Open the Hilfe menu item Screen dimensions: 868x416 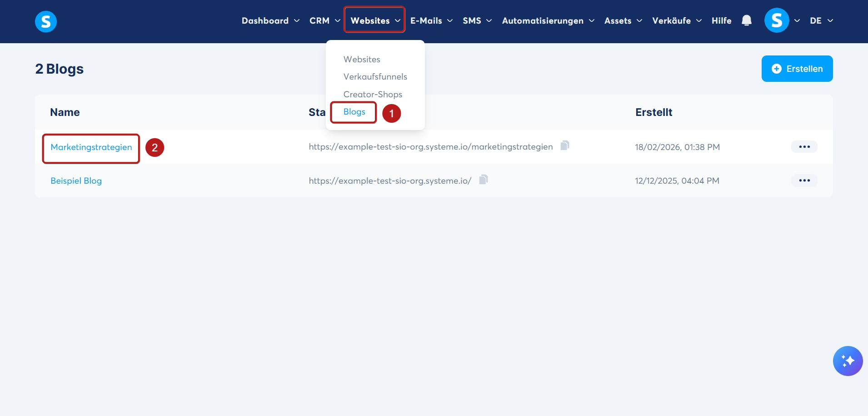(721, 20)
